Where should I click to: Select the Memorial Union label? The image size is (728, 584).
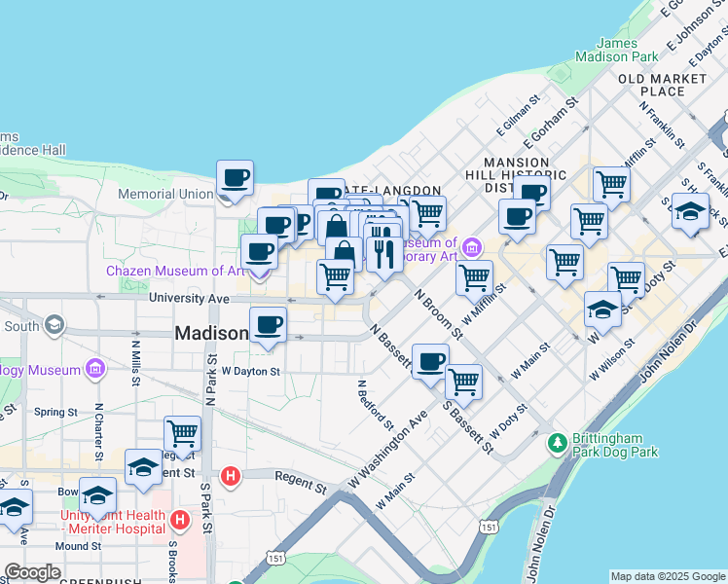click(x=165, y=194)
